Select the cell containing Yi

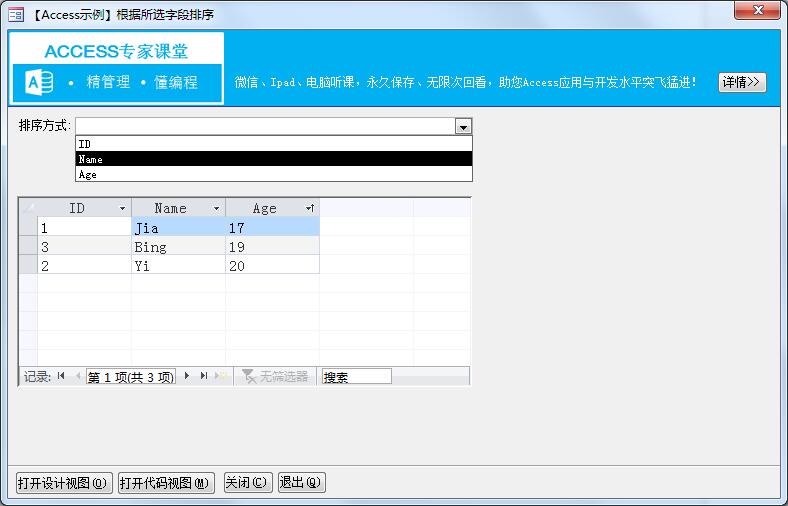point(178,265)
